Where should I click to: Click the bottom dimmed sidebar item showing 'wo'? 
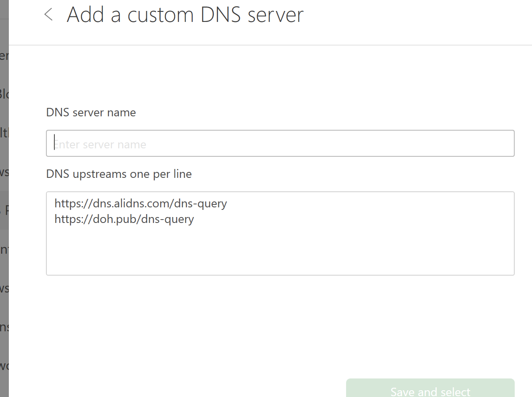tap(4, 365)
